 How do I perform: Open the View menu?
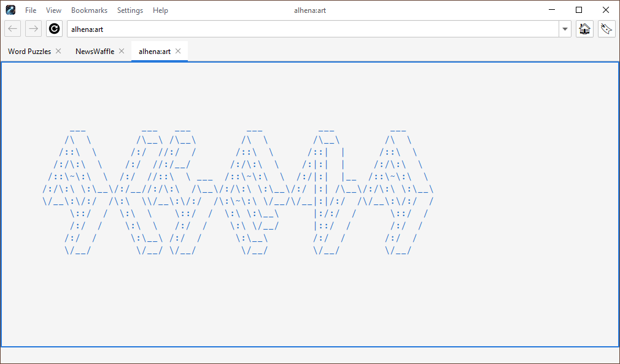tap(53, 10)
